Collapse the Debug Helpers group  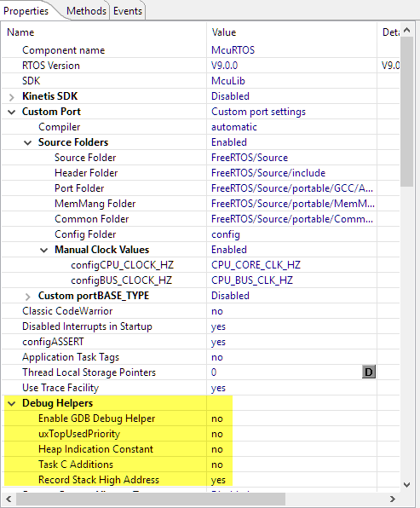click(12, 404)
